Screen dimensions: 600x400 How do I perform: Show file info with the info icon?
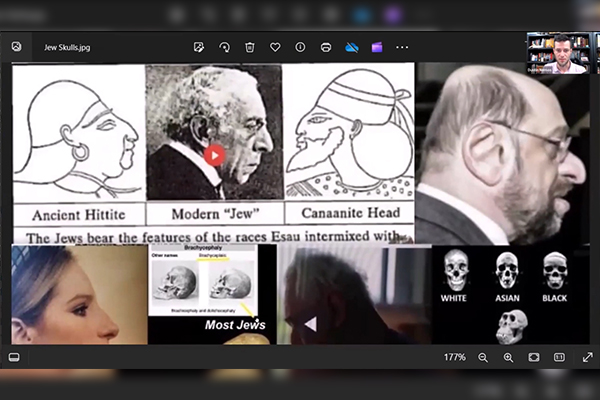tap(300, 47)
